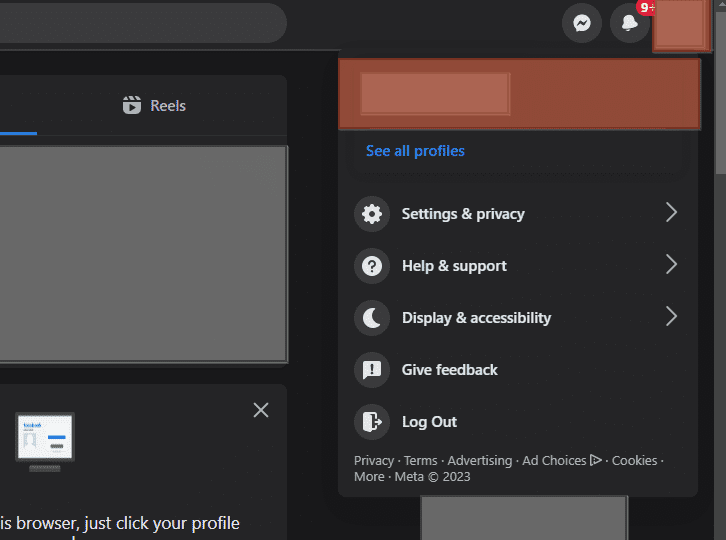Click the Reels clapper icon
726x540 pixels.
[132, 105]
